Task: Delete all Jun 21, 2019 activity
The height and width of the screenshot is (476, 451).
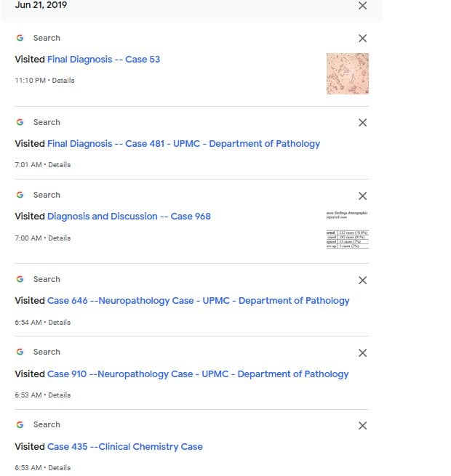Action: (362, 6)
